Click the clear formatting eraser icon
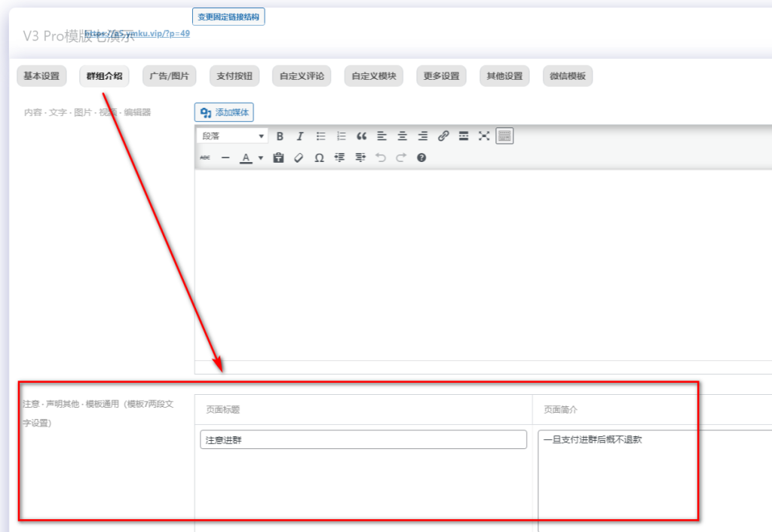Image resolution: width=772 pixels, height=532 pixels. tap(299, 157)
